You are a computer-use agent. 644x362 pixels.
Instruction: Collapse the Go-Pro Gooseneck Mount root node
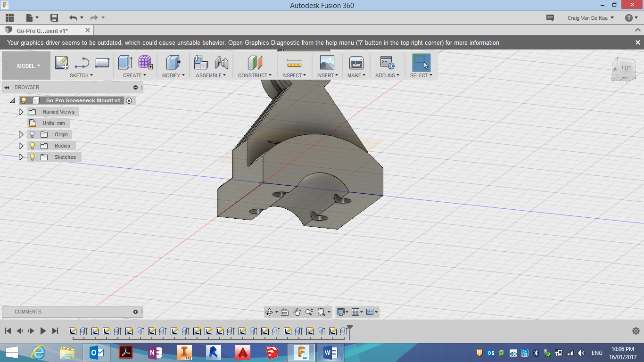[x=12, y=100]
